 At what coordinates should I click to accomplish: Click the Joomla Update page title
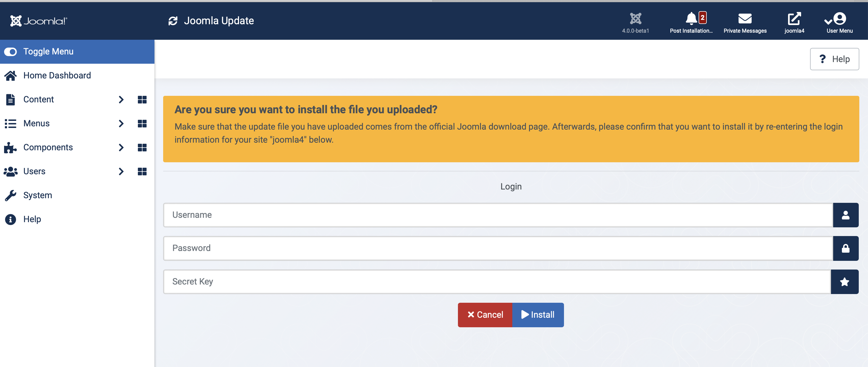(219, 21)
